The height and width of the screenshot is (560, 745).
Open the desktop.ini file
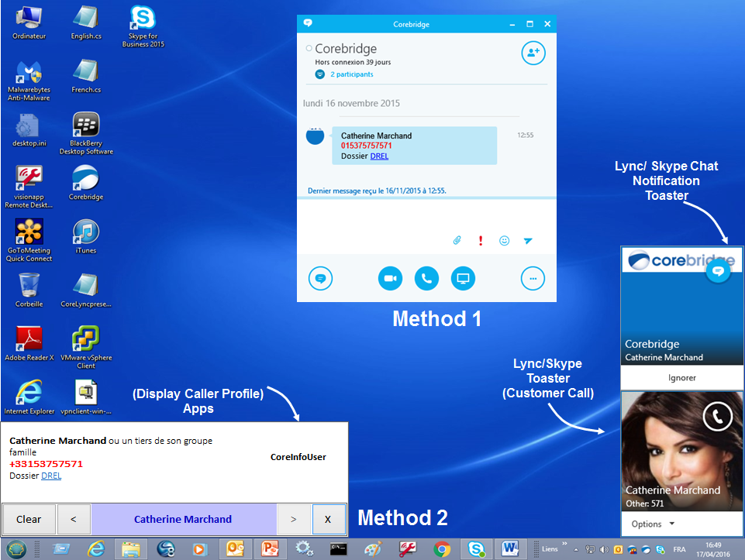pos(29,130)
